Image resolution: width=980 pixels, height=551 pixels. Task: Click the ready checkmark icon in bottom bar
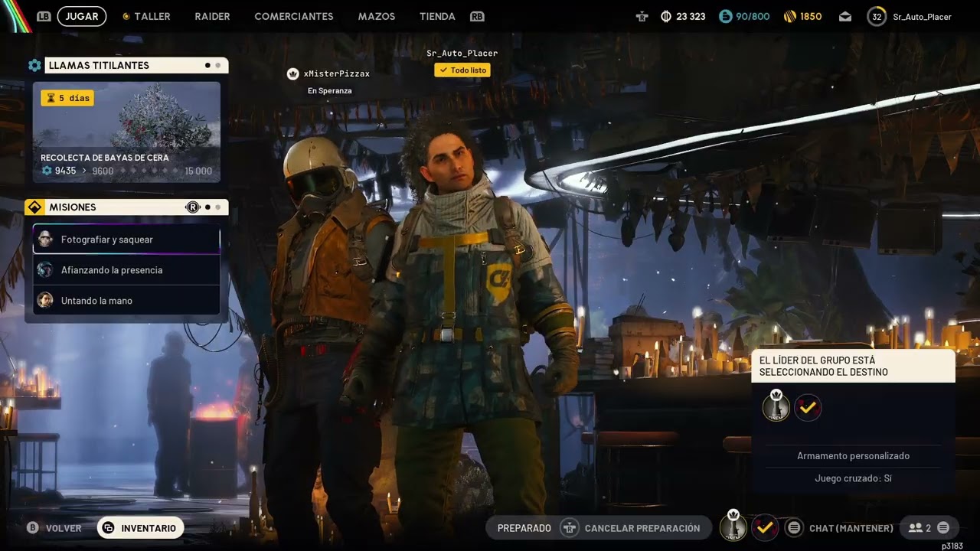[764, 527]
